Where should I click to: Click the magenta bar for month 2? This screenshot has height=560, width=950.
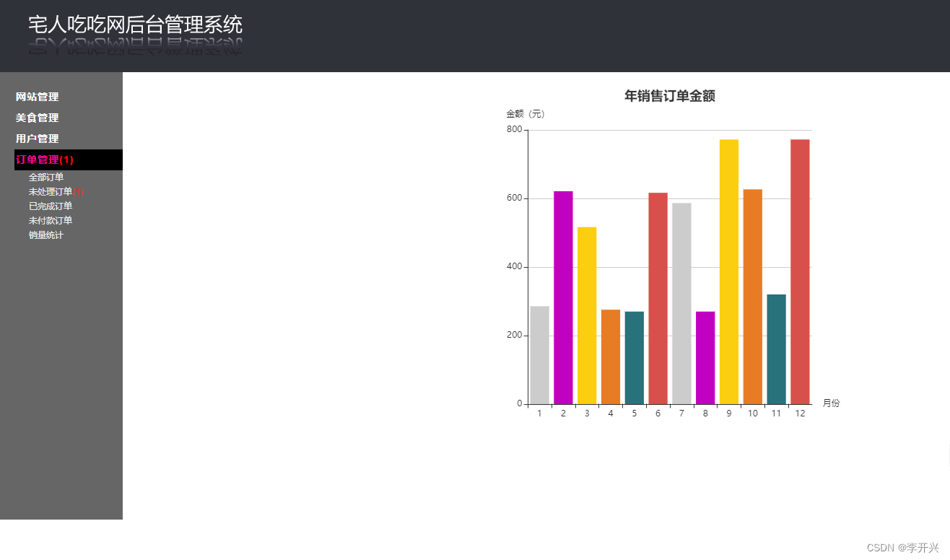click(563, 297)
